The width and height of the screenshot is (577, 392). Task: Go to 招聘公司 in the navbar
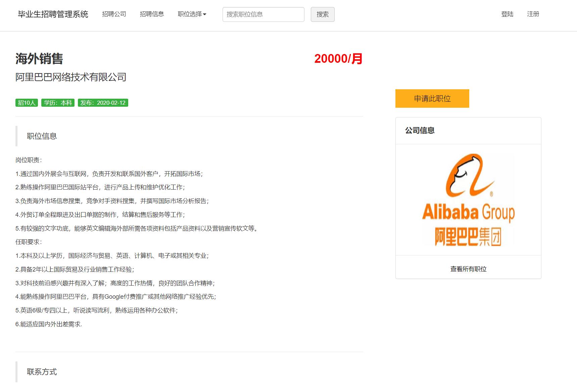(114, 14)
